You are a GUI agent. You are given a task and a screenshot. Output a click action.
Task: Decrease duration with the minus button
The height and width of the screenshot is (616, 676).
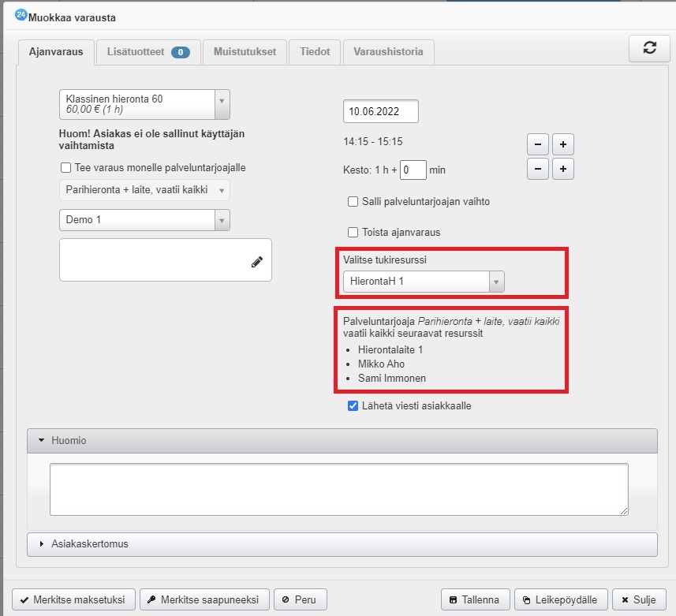[x=537, y=170]
